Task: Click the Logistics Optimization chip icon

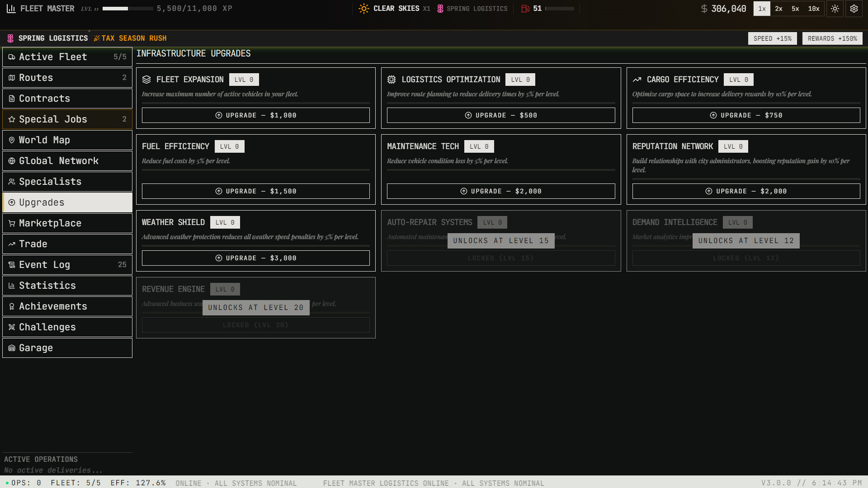Action: [392, 80]
